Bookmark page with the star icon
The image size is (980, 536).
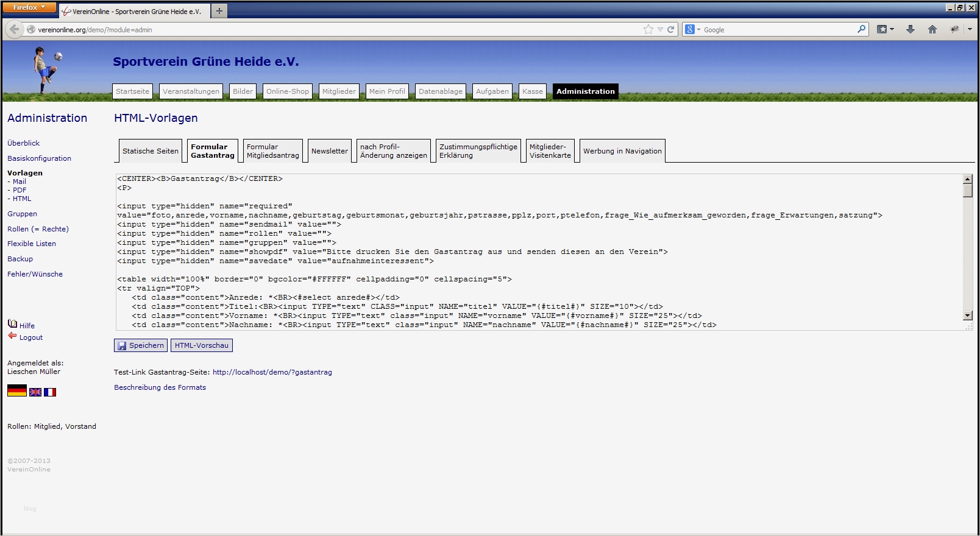coord(648,29)
